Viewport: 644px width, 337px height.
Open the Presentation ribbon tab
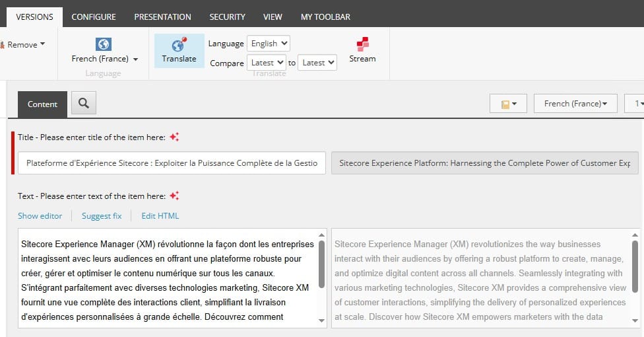pos(162,17)
